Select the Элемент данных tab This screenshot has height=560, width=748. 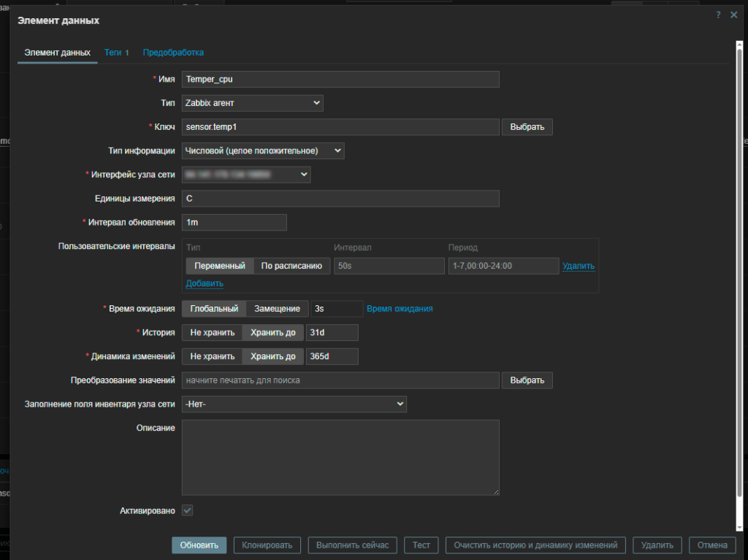coord(57,53)
